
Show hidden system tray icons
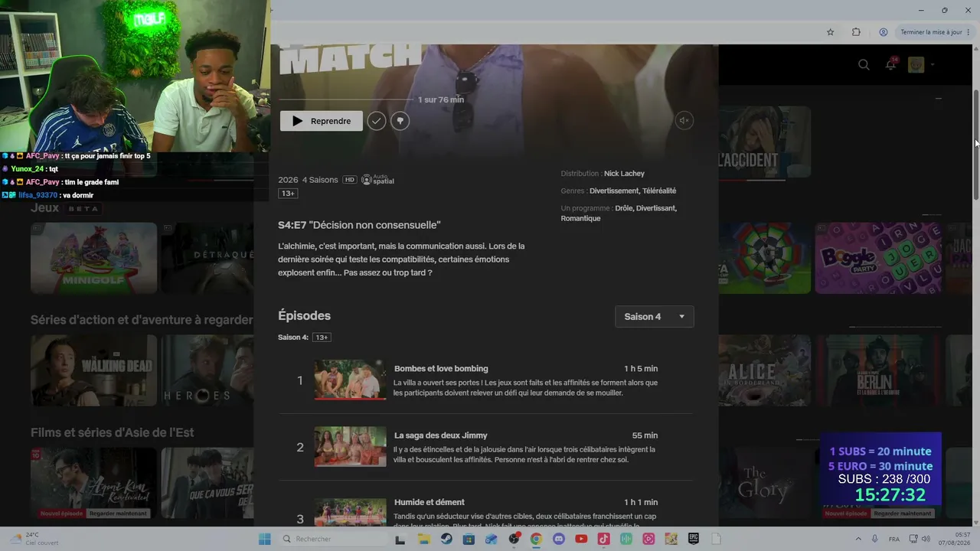[857, 539]
